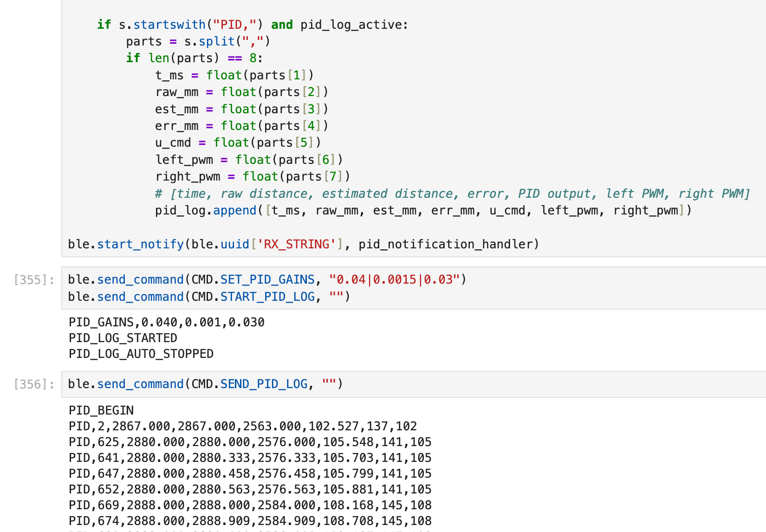Click the pid_notification_handler argument
766x532 pixels.
(448, 244)
